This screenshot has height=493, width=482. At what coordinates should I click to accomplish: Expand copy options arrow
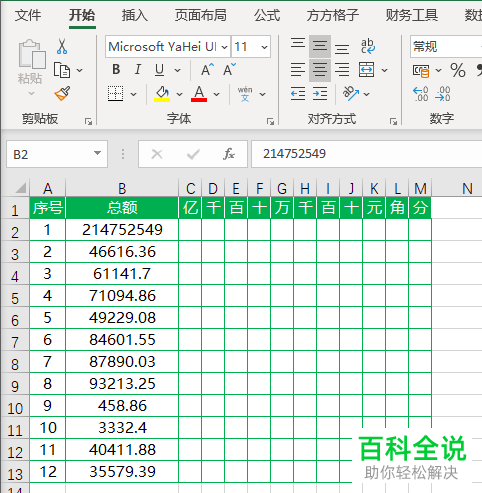tap(79, 70)
